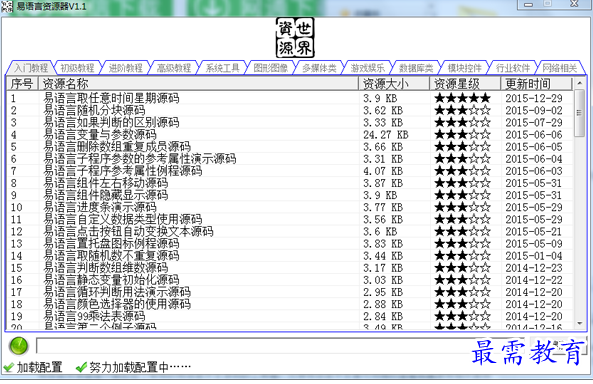Switch to the 入门教程 tab
The width and height of the screenshot is (593, 384).
(31, 68)
